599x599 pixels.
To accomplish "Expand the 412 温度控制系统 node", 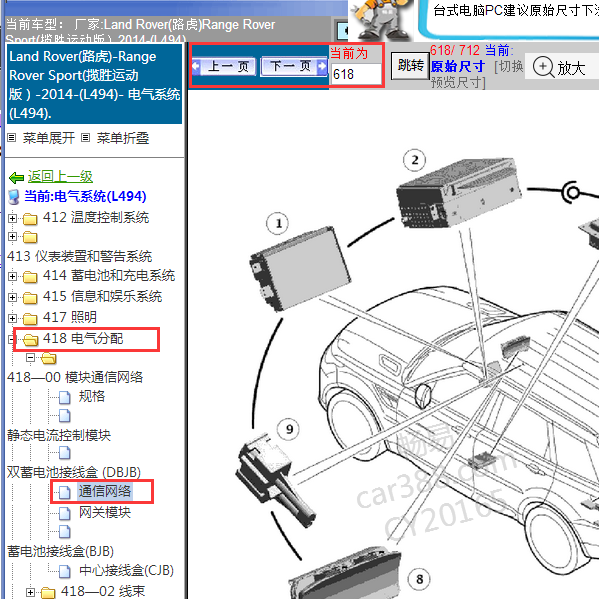I will [12, 218].
